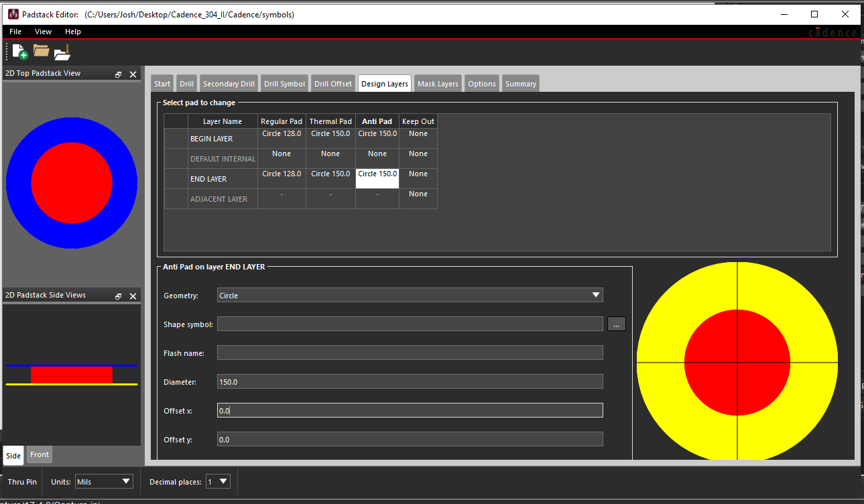Click the Padstack Editor title bar icon
Image resolution: width=864 pixels, height=504 pixels.
(x=13, y=14)
